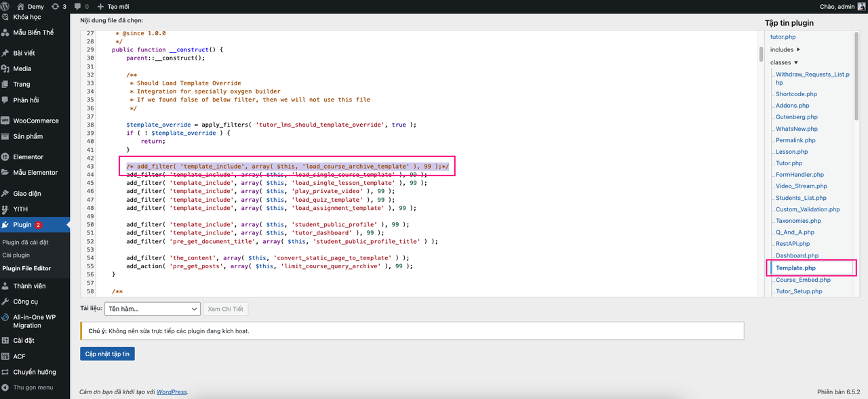Open Template.php in file list
The height and width of the screenshot is (399, 868).
click(x=795, y=268)
